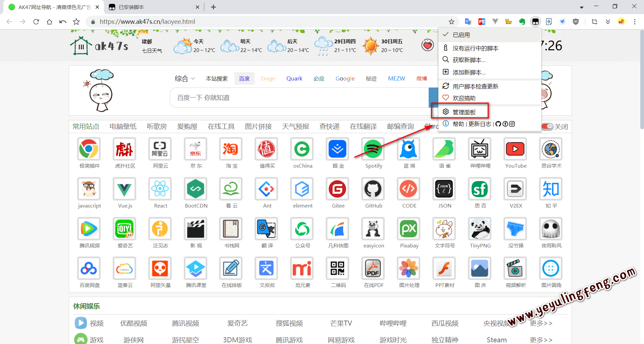644x344 pixels.
Task: Select the Google search engine tab
Action: click(x=345, y=78)
